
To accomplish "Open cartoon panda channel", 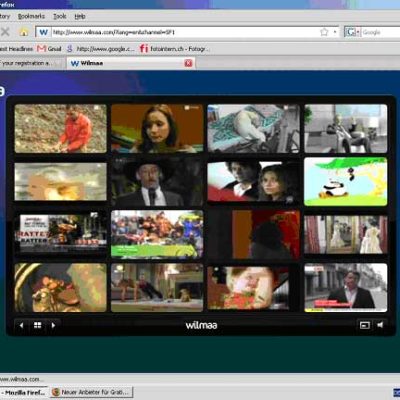I will coord(346,182).
